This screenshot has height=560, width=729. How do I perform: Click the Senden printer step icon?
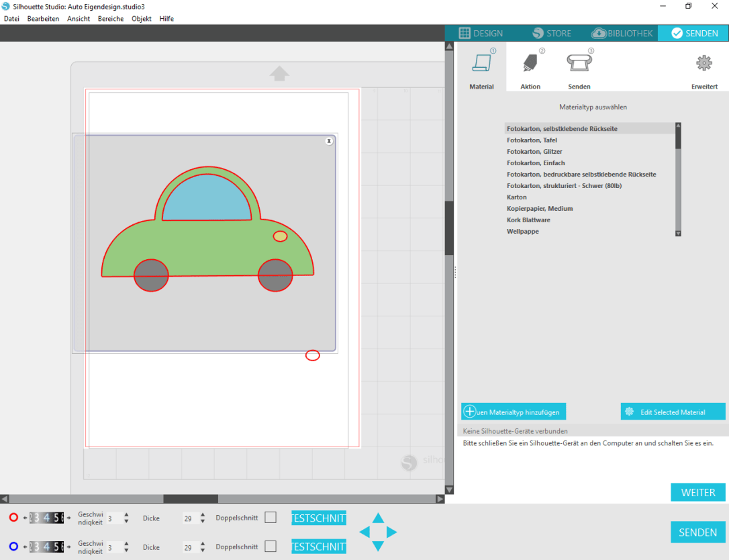(579, 63)
